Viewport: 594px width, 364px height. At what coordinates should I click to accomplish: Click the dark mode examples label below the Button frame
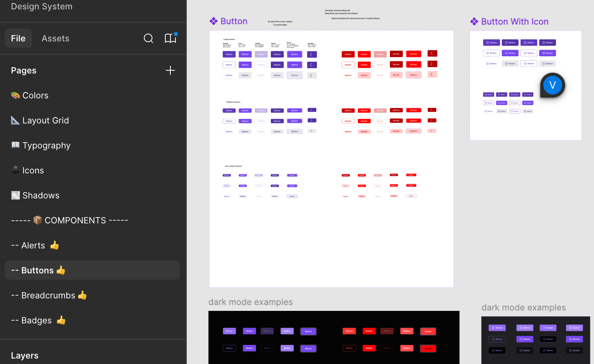click(250, 302)
